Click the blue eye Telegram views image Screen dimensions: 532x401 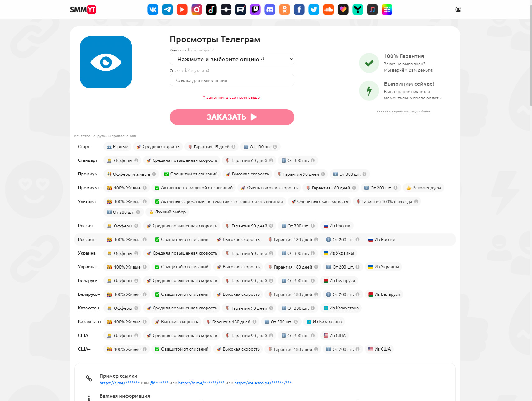coord(106,62)
